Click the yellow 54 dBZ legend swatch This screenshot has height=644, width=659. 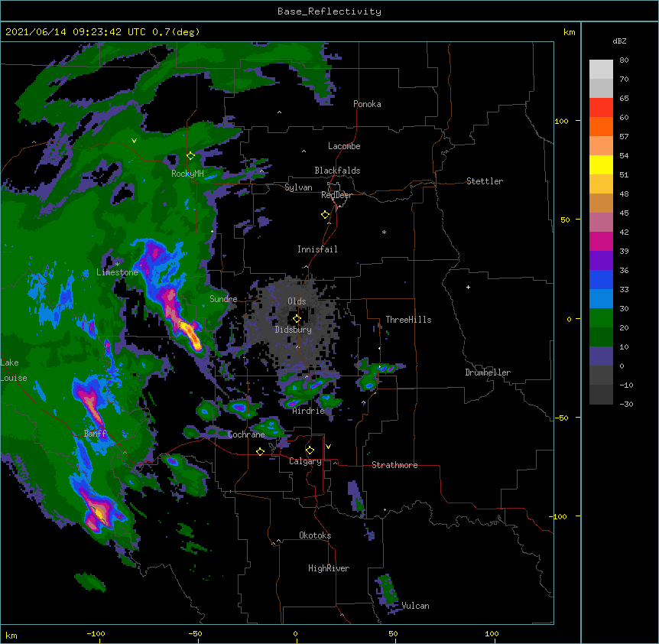coord(601,164)
